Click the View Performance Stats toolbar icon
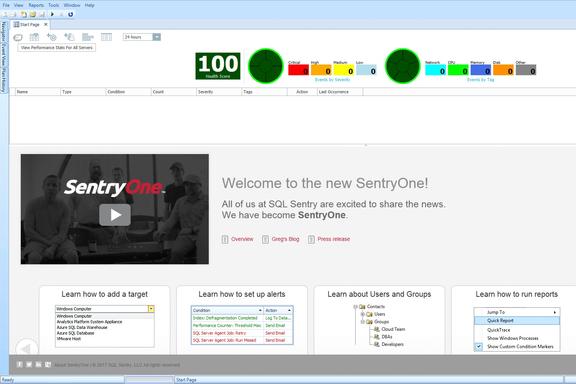 pos(18,37)
